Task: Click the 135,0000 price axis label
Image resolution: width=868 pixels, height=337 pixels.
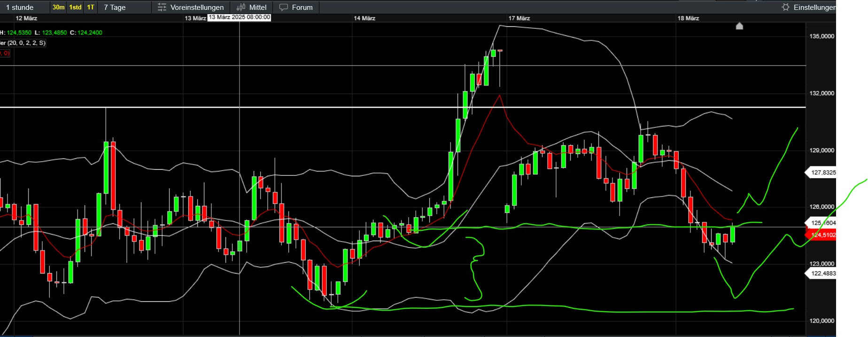Action: (x=822, y=36)
